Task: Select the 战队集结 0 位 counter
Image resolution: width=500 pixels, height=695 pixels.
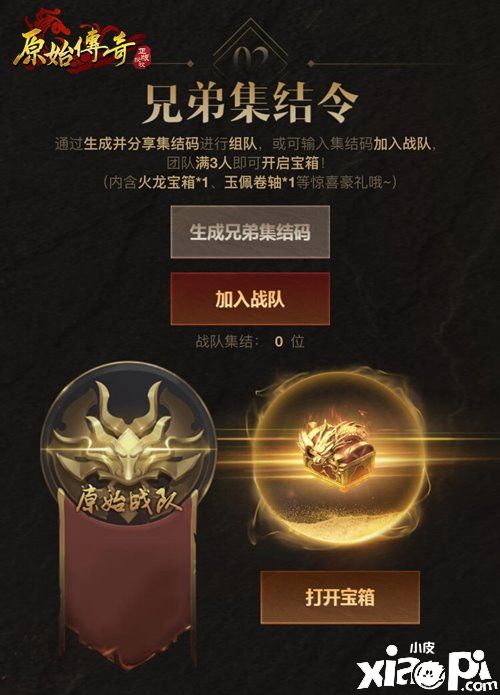Action: (x=250, y=341)
